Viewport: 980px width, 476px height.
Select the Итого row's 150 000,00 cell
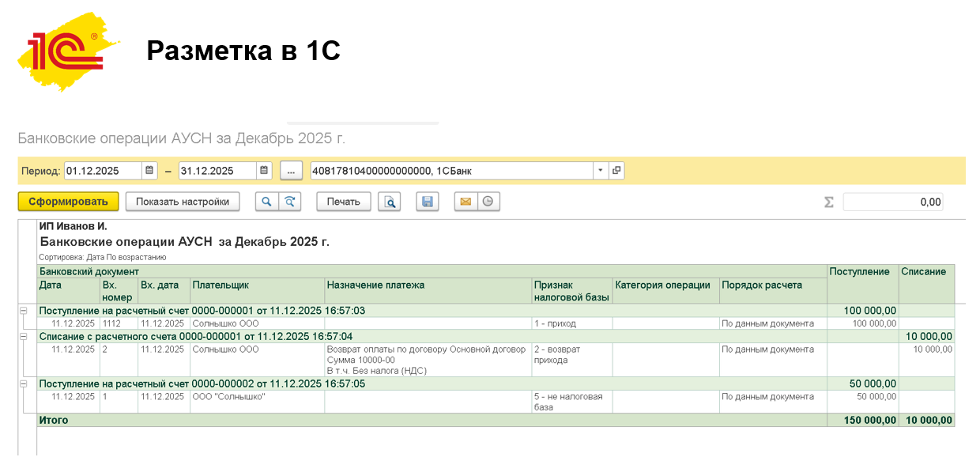pos(862,421)
